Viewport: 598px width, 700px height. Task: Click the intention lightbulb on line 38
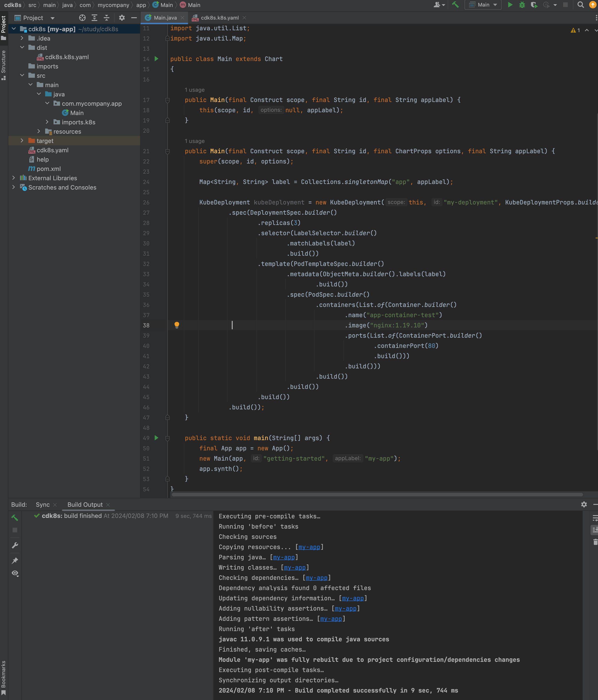point(177,325)
